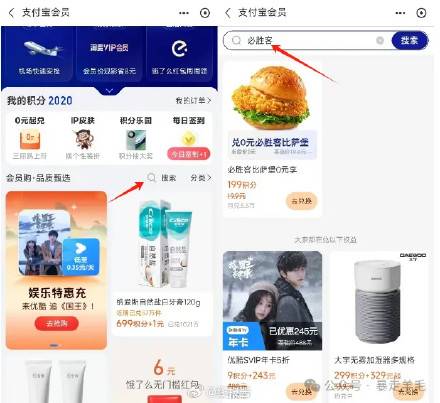Expand the blue banner down chevron

pos(109,91)
